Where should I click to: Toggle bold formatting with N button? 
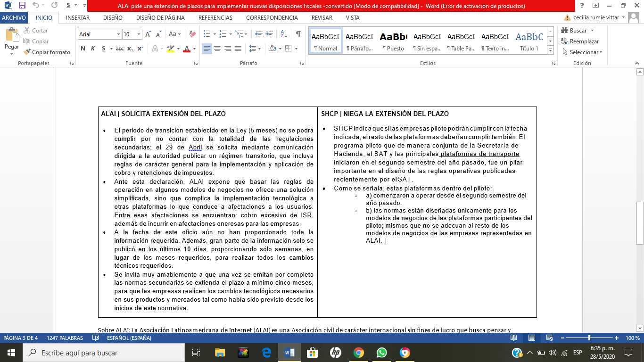tap(83, 49)
